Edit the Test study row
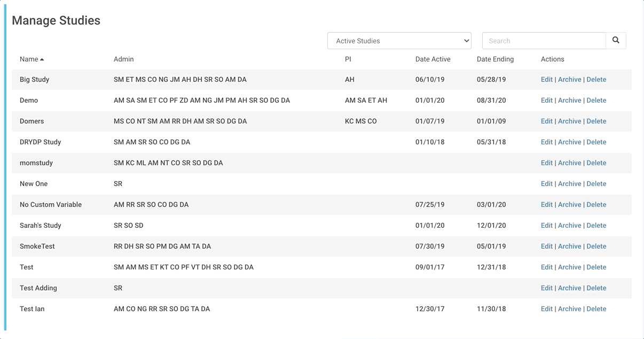644x339 pixels. [546, 267]
